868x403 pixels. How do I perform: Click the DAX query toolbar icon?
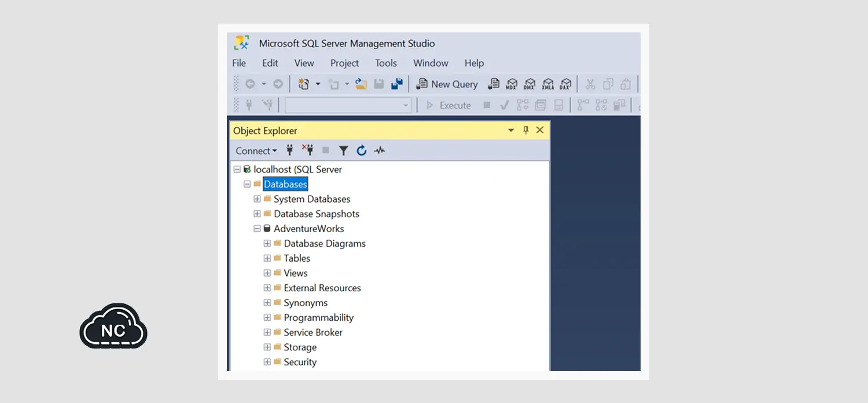click(566, 85)
